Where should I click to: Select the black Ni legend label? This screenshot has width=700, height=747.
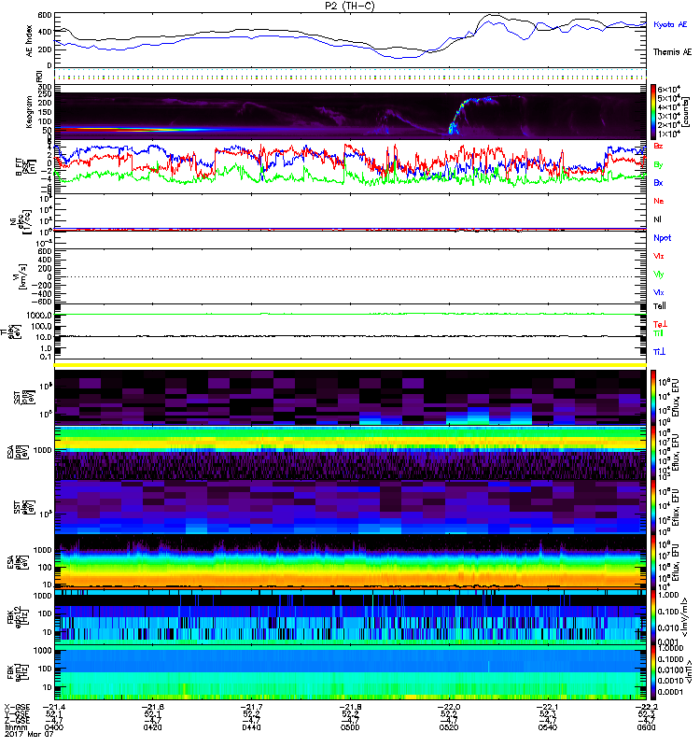[657, 219]
